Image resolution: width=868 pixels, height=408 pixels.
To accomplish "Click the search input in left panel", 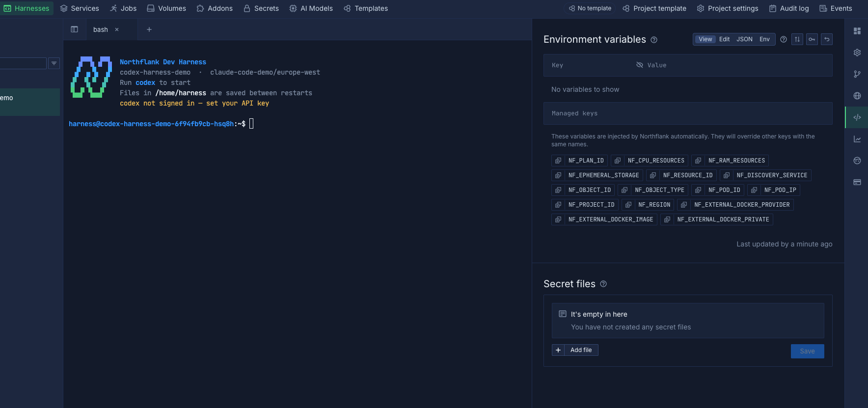I will 23,63.
